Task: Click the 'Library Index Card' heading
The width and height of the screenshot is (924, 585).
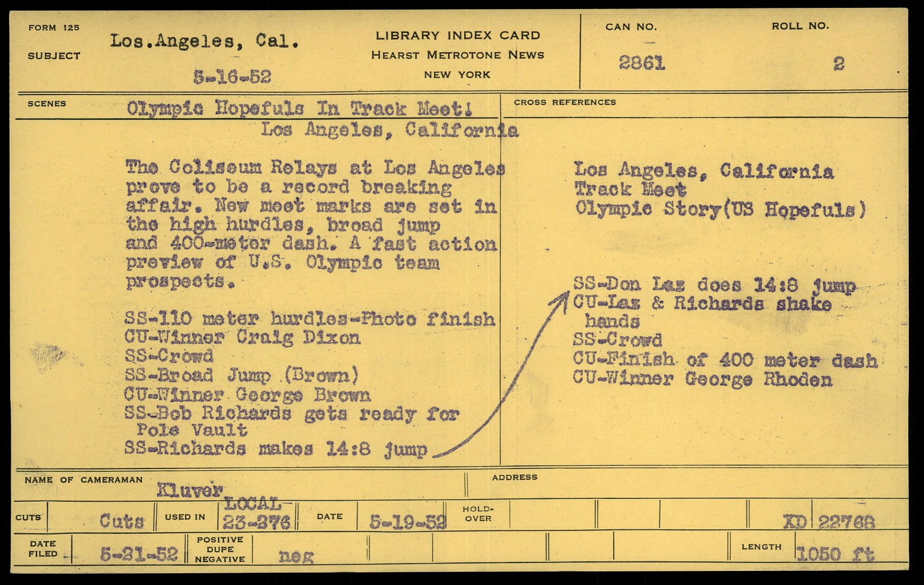Action: 458,35
